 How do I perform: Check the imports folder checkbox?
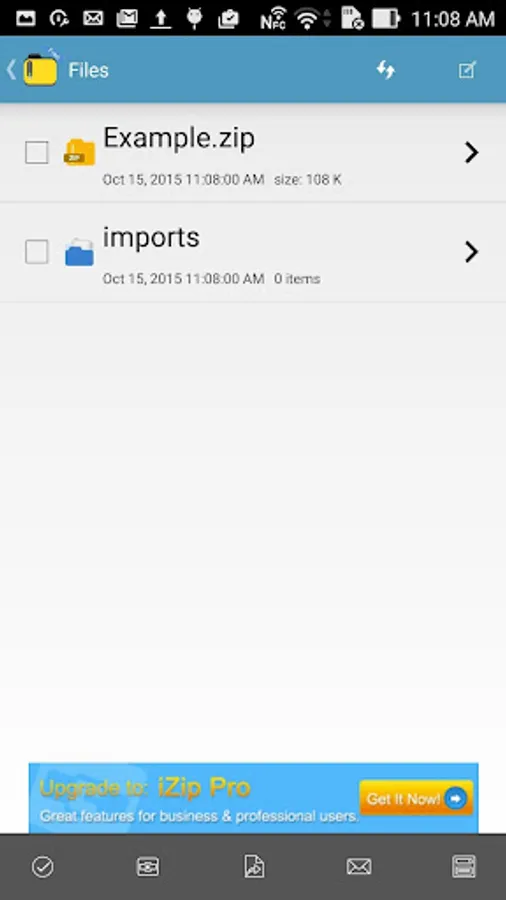click(x=37, y=252)
